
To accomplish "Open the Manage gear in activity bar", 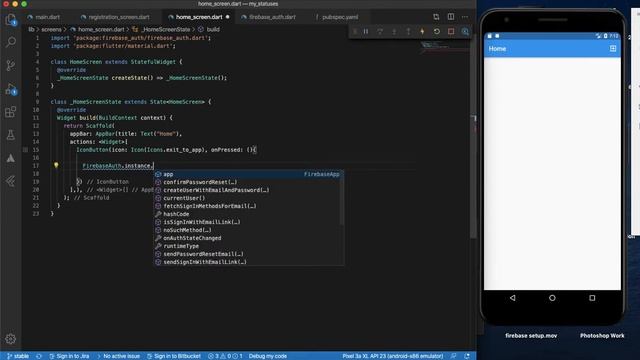I will pos(11,339).
